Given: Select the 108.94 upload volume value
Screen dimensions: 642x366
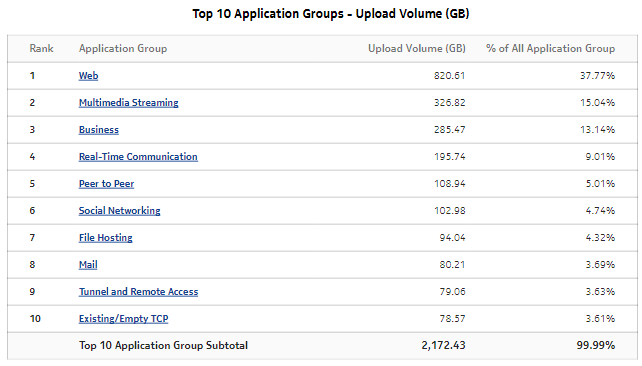Looking at the screenshot, I should point(450,184).
